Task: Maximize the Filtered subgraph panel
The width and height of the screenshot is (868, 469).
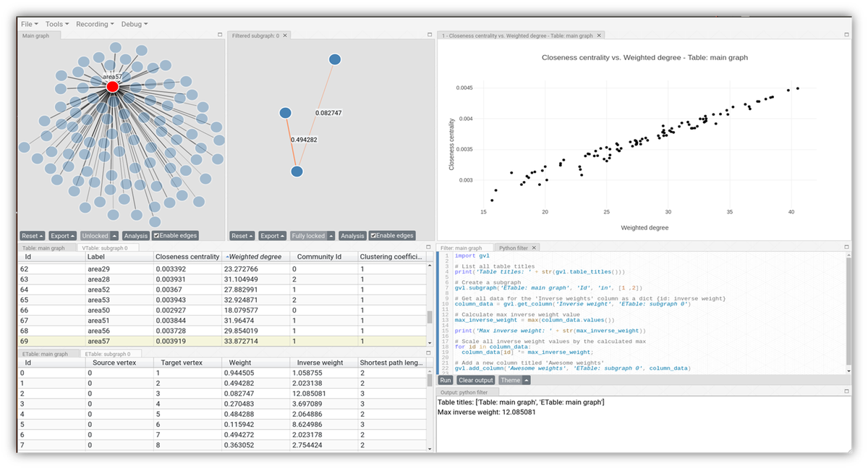Action: [x=431, y=34]
